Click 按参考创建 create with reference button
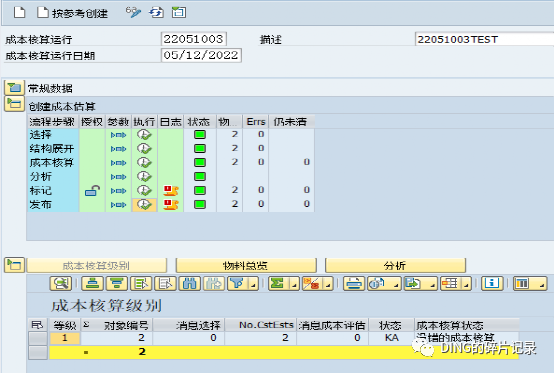Image resolution: width=554 pixels, height=373 pixels. point(72,13)
